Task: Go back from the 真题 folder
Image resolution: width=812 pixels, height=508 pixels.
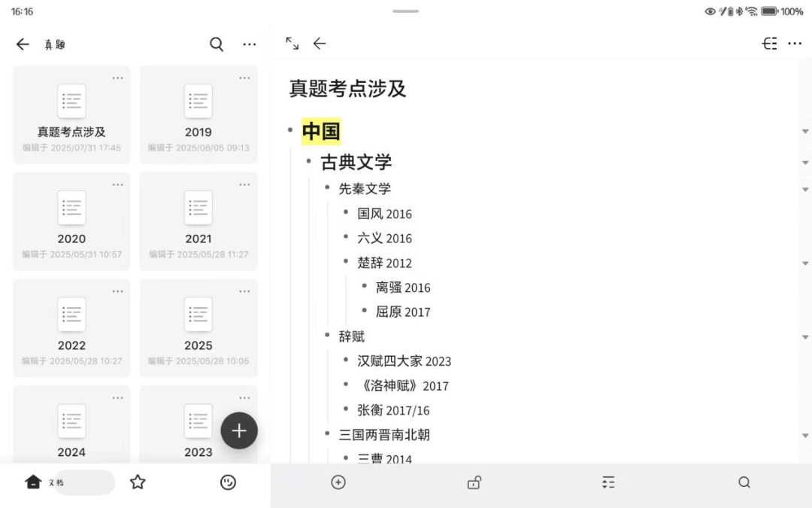Action: click(23, 44)
